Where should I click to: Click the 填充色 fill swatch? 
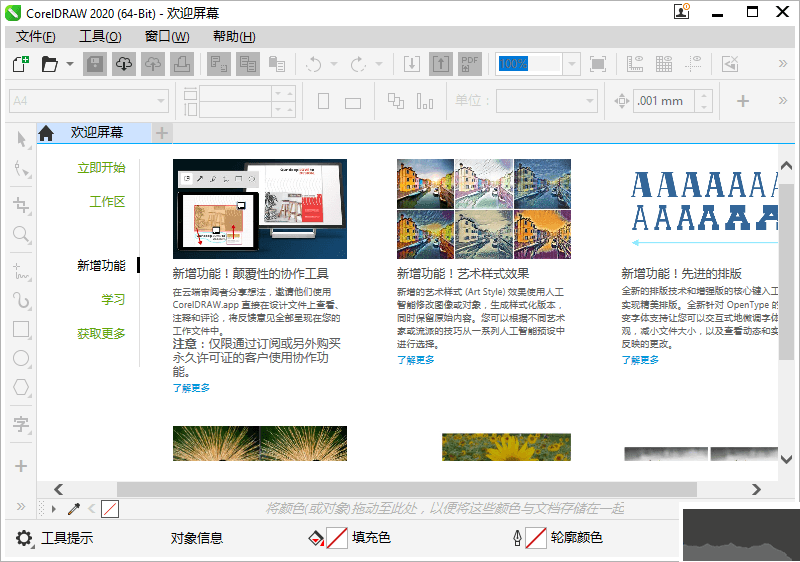tap(337, 538)
